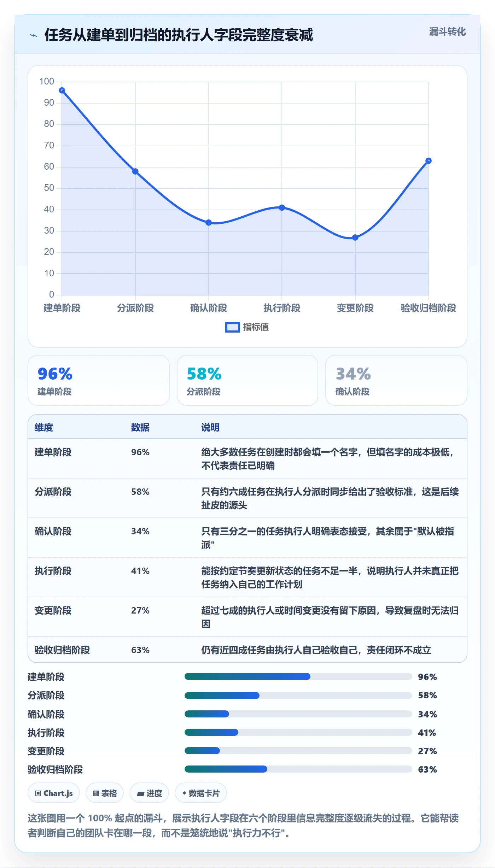Click the 说明 column header
495x868 pixels.
pyautogui.click(x=210, y=427)
